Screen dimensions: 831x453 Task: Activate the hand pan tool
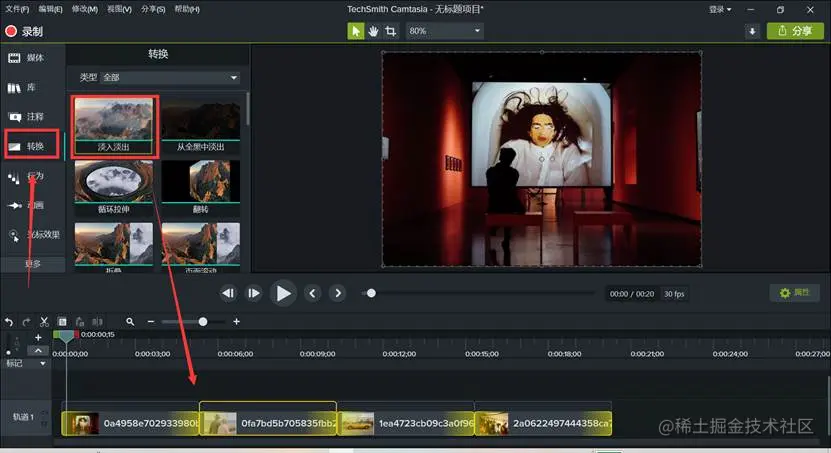point(373,31)
